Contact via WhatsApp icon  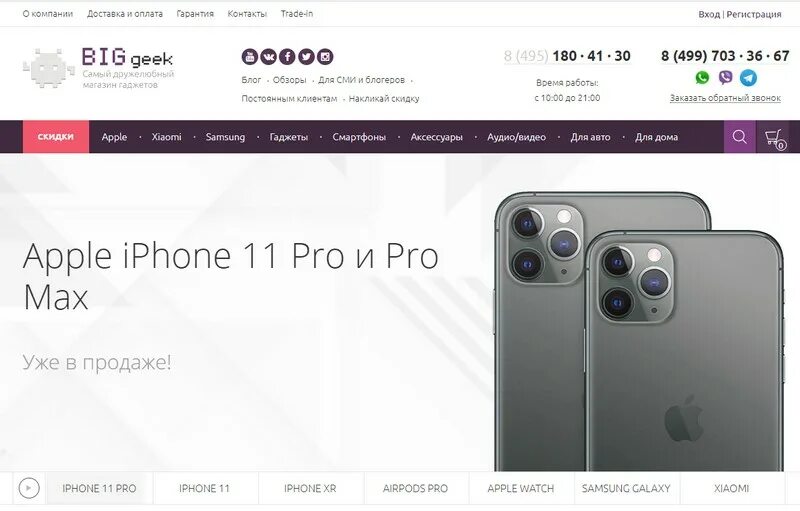click(x=703, y=78)
